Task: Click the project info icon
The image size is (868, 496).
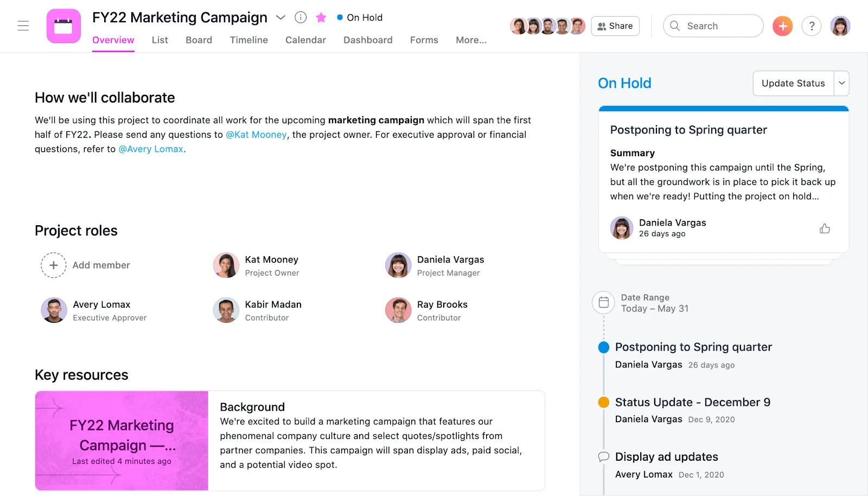Action: [301, 17]
